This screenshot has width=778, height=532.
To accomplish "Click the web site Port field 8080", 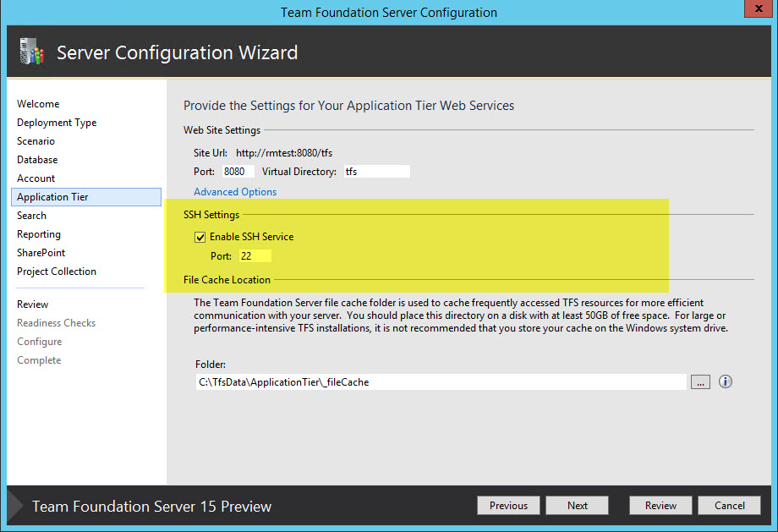I will [x=238, y=172].
